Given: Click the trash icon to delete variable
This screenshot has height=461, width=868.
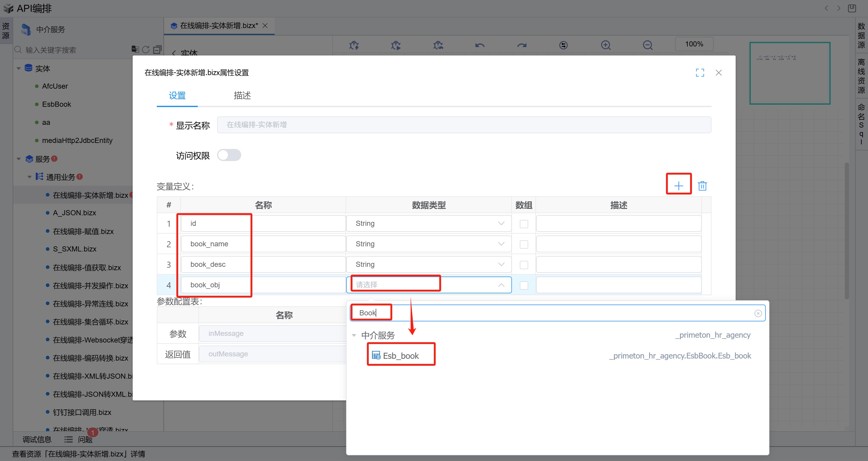Looking at the screenshot, I should [702, 186].
